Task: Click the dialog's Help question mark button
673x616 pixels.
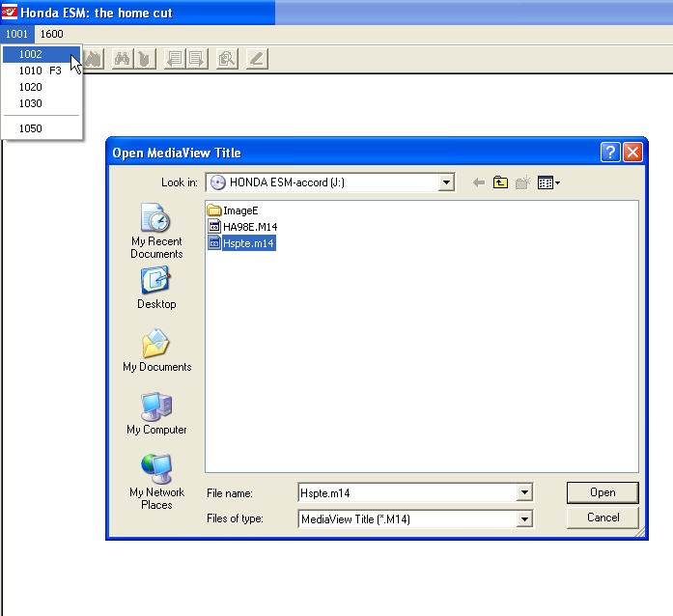Action: 610,152
